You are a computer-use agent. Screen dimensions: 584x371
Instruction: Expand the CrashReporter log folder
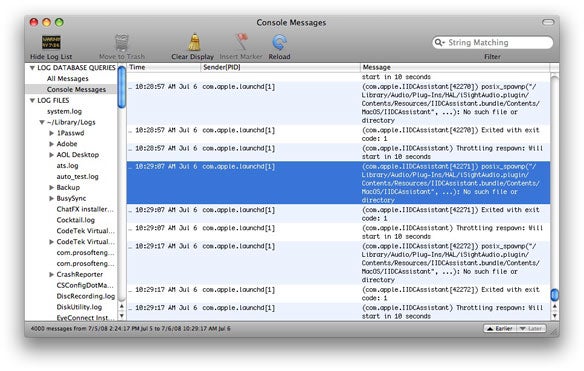[52, 275]
